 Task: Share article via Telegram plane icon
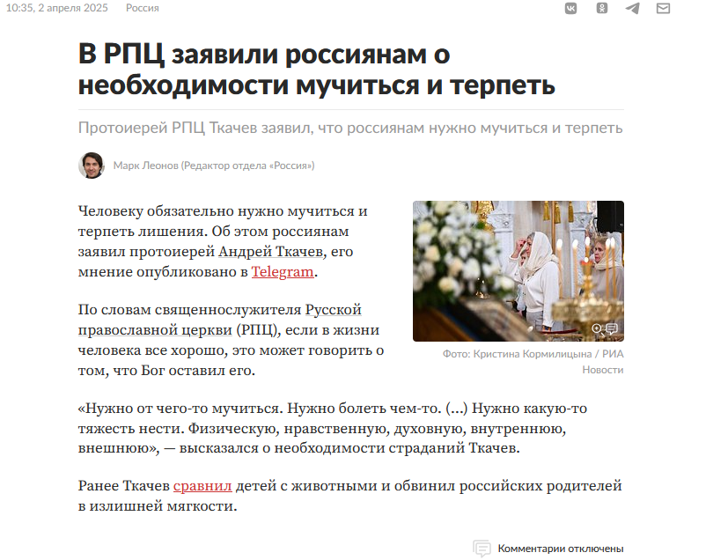(632, 8)
